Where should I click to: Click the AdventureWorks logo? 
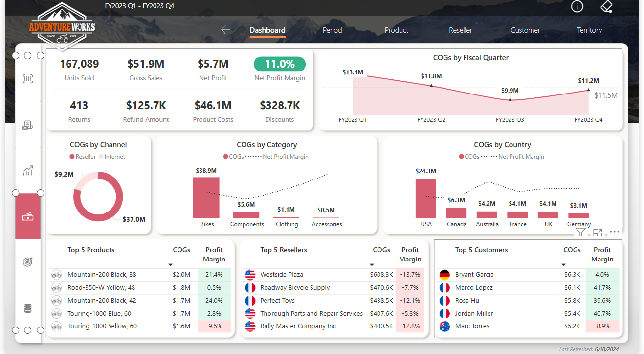pos(62,27)
